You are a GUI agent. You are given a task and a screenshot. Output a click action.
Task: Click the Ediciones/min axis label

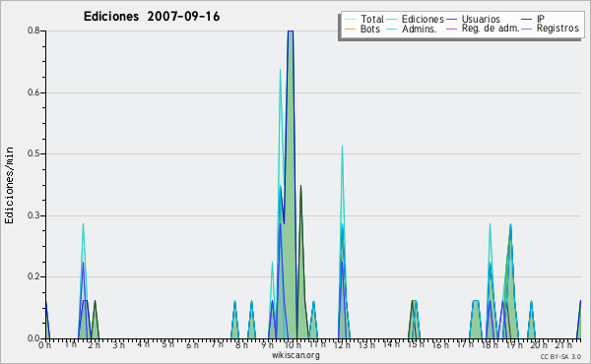click(x=9, y=185)
